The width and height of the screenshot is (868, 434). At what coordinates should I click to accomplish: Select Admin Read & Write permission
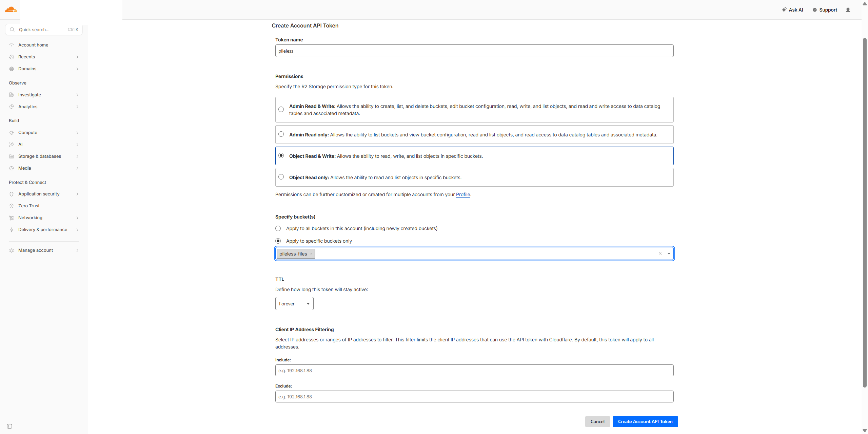coord(281,109)
